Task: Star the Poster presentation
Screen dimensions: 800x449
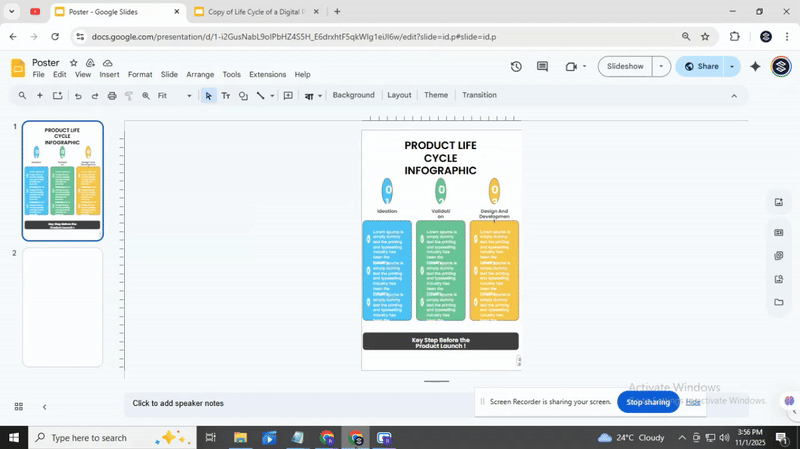Action: tap(73, 63)
